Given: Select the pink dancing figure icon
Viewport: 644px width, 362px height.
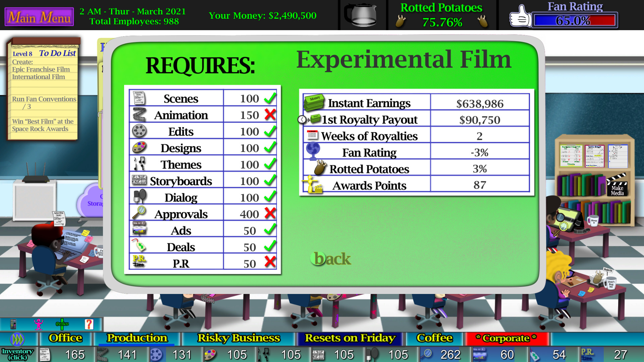Looking at the screenshot, I should click(38, 324).
